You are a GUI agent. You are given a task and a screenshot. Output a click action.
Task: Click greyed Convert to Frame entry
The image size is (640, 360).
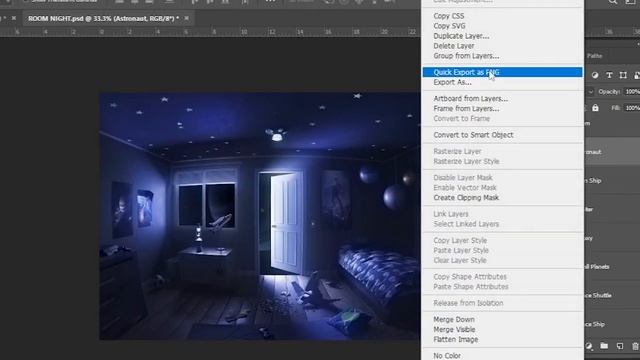[461, 118]
